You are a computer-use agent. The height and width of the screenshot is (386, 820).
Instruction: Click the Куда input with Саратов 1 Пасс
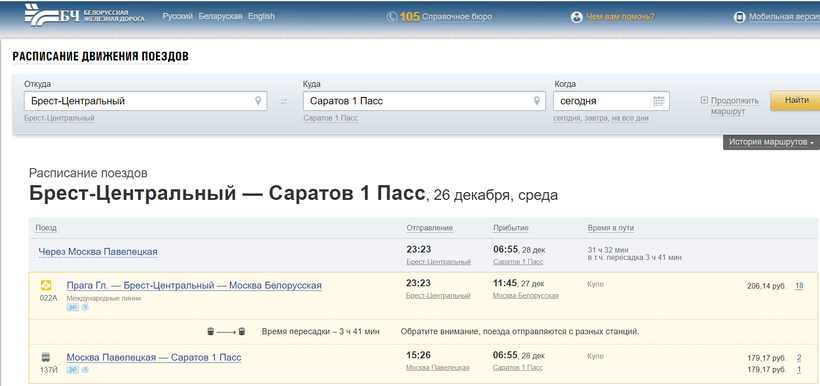(424, 101)
